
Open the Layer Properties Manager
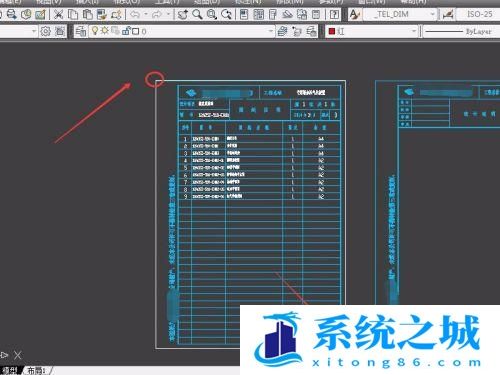click(x=81, y=31)
